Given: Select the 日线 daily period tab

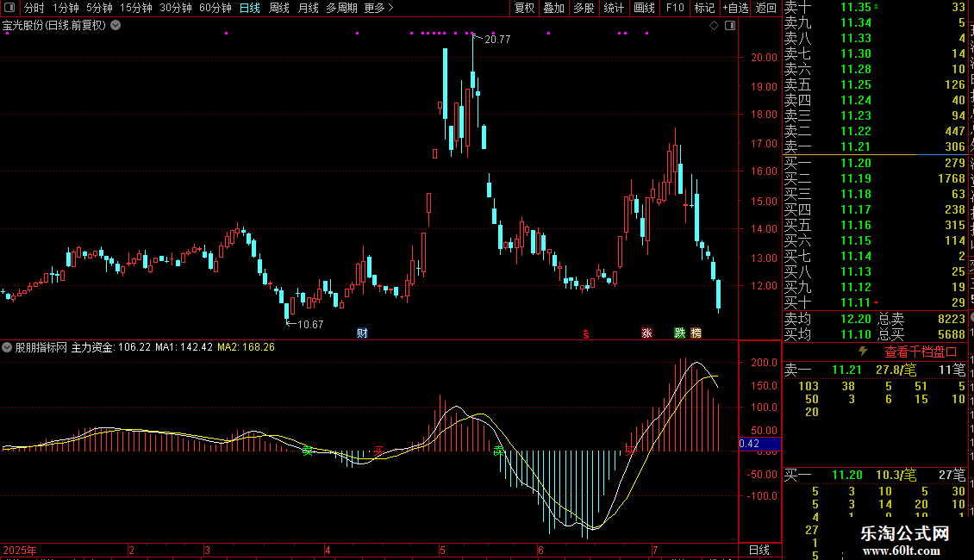Looking at the screenshot, I should click(x=250, y=8).
